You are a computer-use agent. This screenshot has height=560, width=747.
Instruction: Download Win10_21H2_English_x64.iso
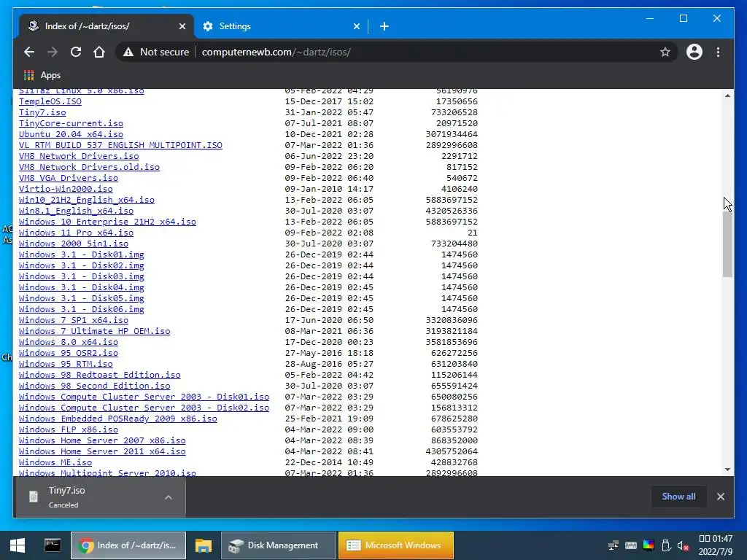click(x=87, y=200)
